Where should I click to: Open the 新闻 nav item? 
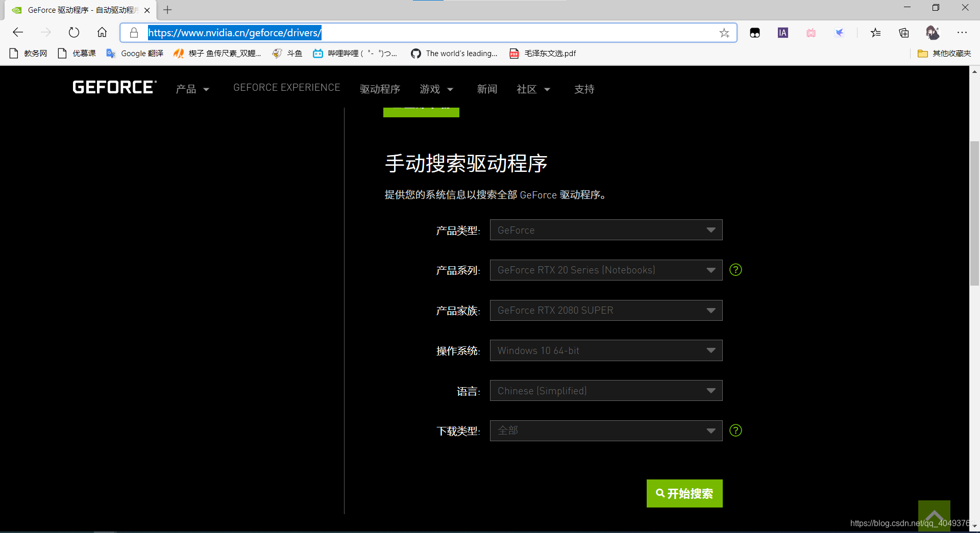coord(487,89)
